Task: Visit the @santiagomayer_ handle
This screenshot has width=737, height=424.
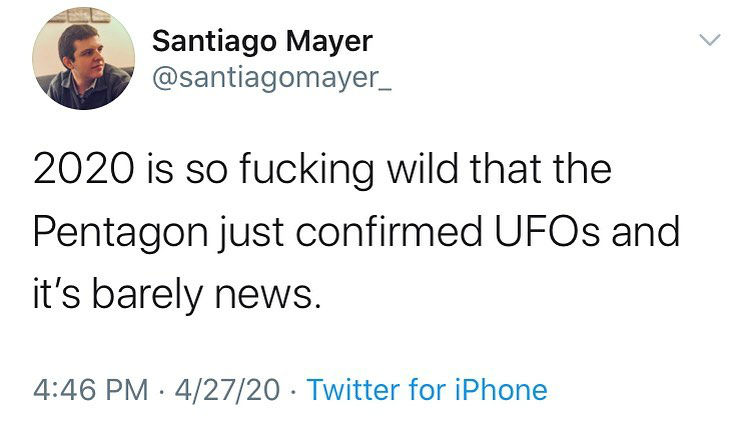Action: pos(273,77)
